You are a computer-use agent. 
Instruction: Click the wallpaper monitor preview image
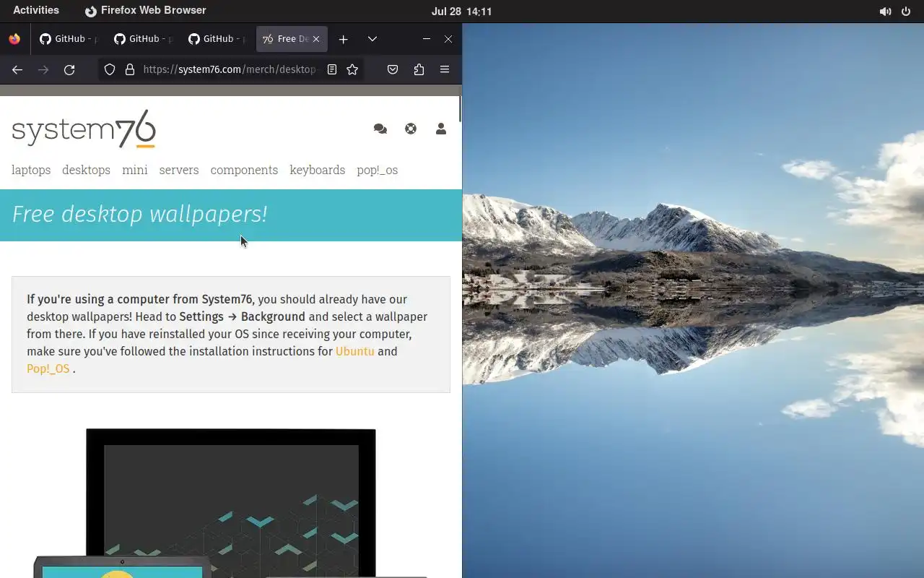231,503
